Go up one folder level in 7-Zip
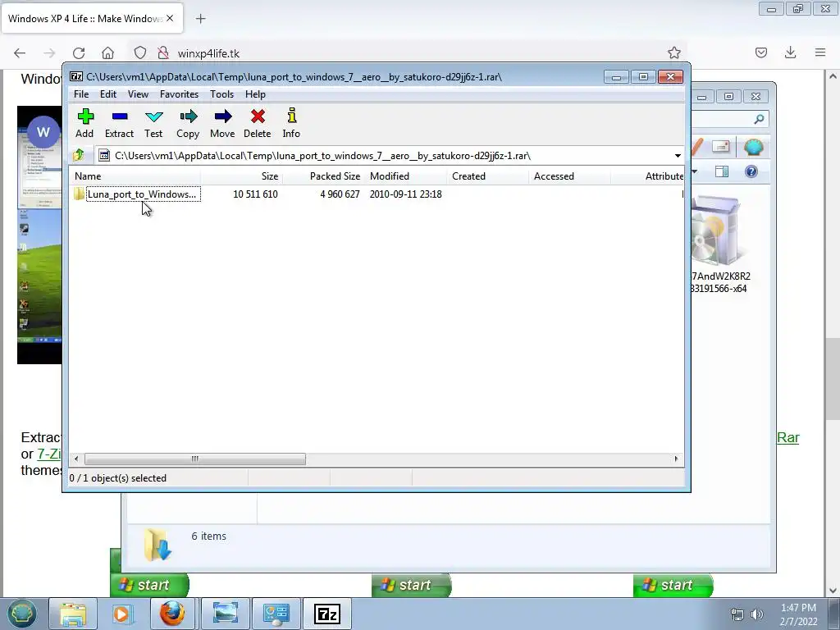Viewport: 840px width, 630px height. [79, 155]
